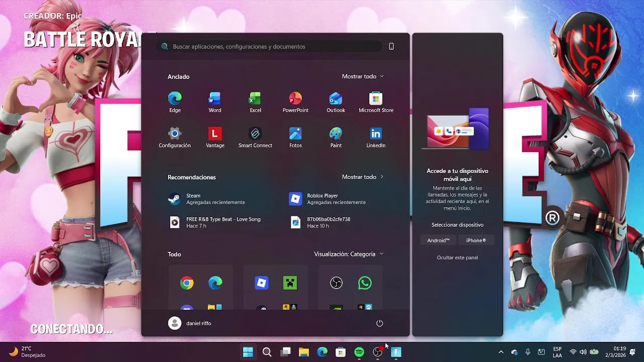
Task: Open WhatsApp in the Todo section
Action: 365,283
